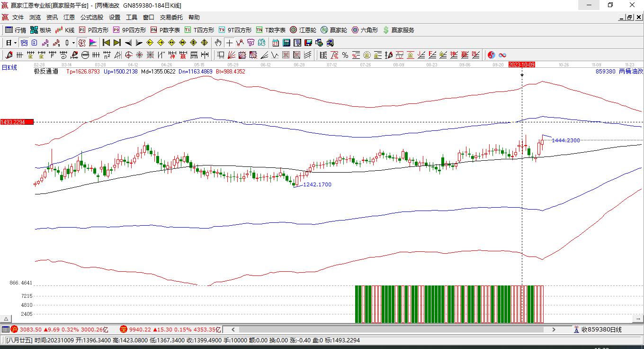Open the 交易委托 menu
The height and width of the screenshot is (349, 644).
(x=171, y=18)
